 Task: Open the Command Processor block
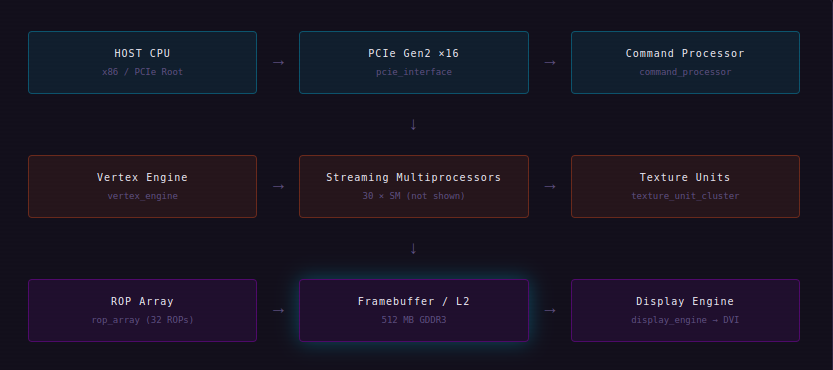click(x=685, y=62)
